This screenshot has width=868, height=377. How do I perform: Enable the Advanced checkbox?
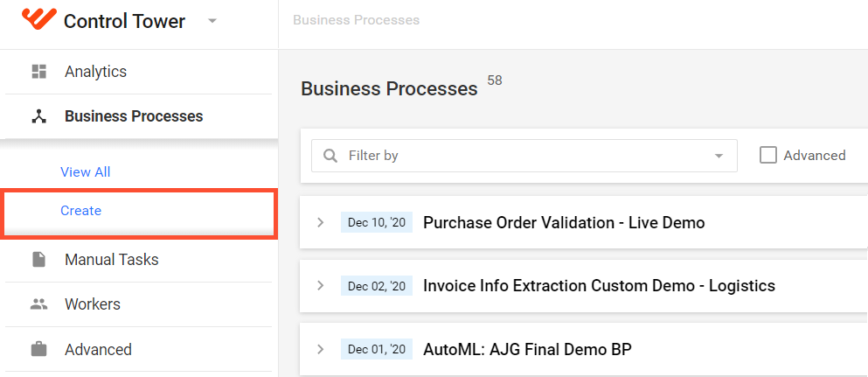(x=767, y=156)
